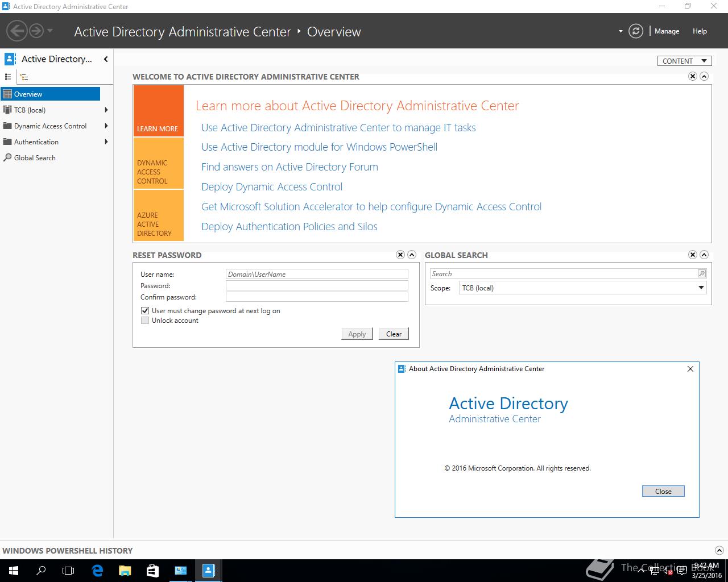Collapse the Global Search tile
Screen dimensions: 728x582
[704, 255]
